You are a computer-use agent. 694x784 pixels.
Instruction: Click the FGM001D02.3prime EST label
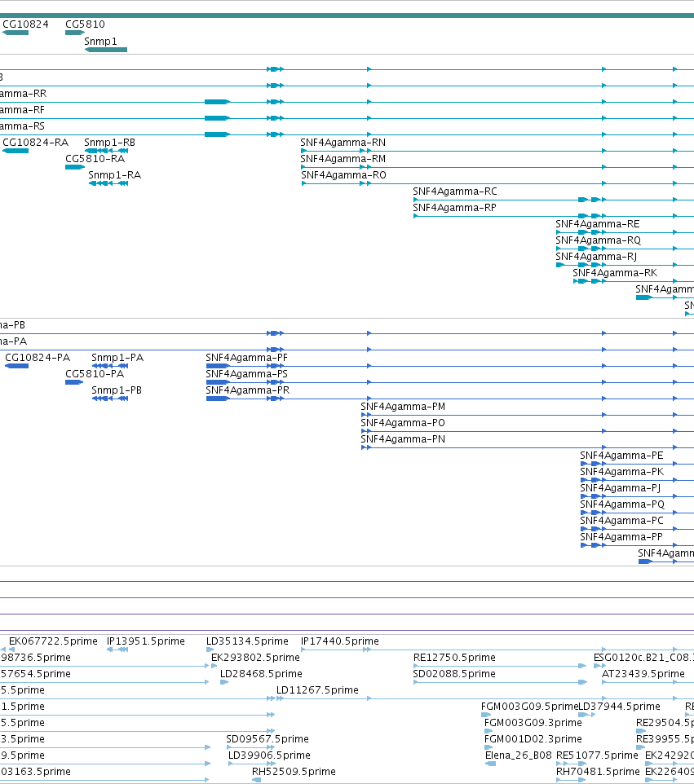[533, 739]
